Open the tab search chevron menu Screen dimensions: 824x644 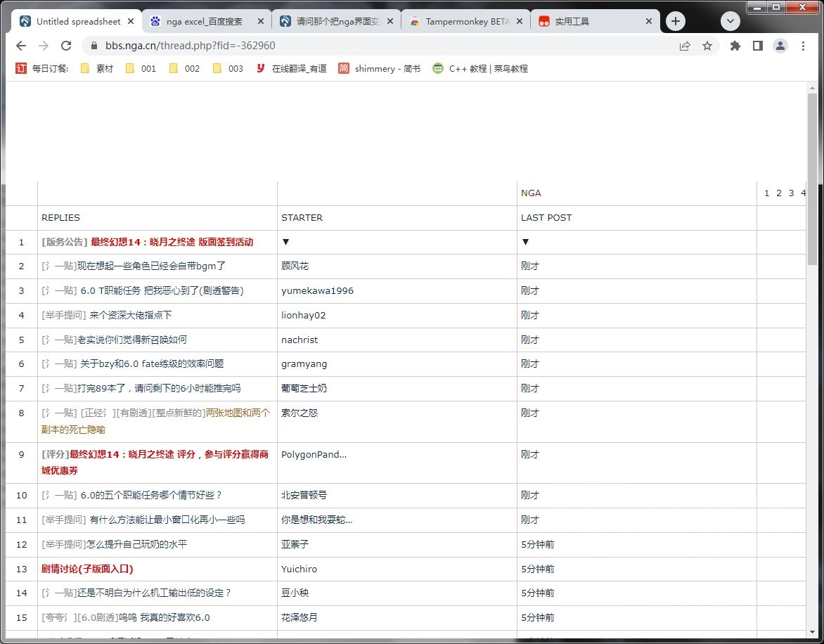coord(730,21)
